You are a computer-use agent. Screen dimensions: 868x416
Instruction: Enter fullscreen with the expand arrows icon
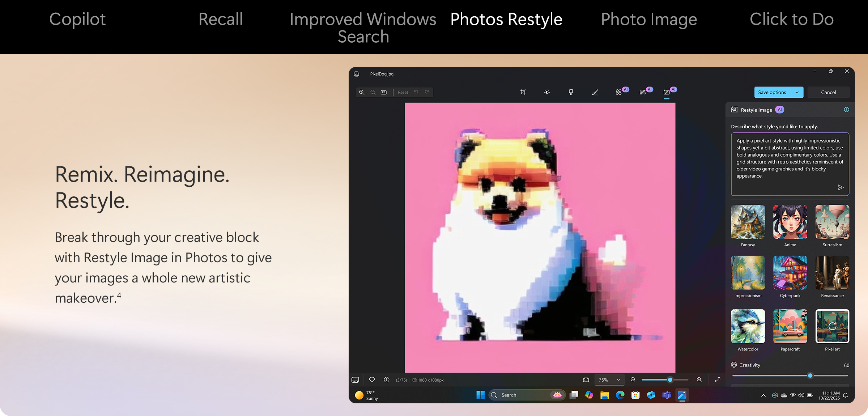click(718, 380)
